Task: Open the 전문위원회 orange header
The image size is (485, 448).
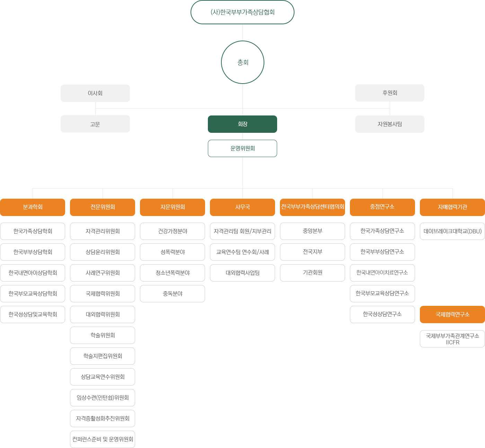Action: (103, 207)
